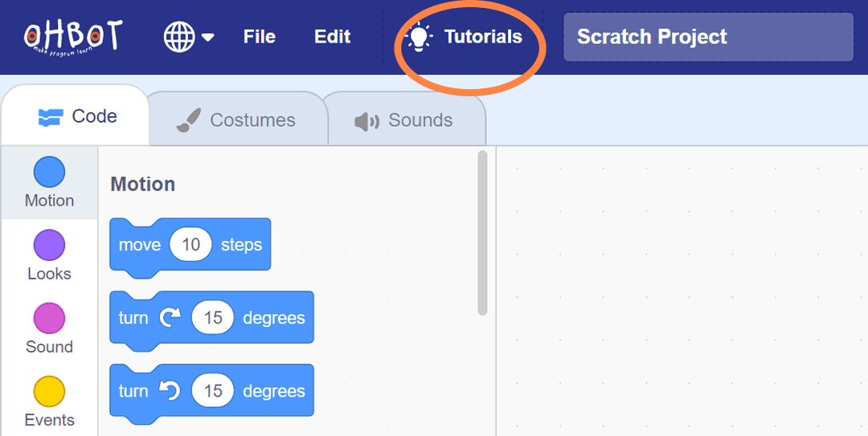Select the Sound block category
This screenshot has height=436, width=868.
pos(49,328)
